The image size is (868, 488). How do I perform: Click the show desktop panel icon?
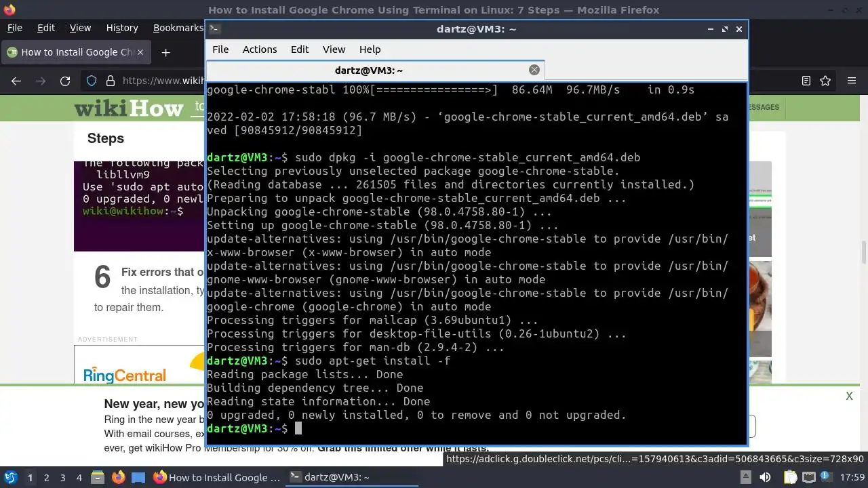click(x=138, y=477)
